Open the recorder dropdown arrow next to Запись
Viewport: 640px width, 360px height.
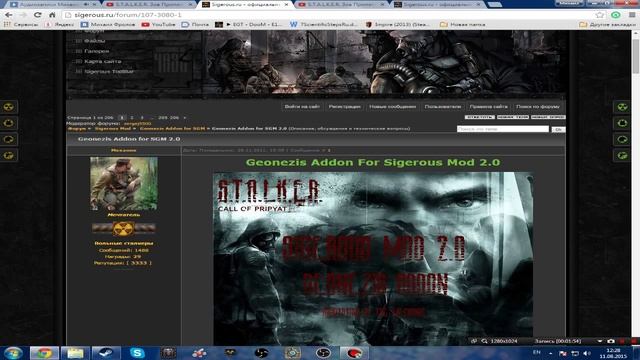pos(599,341)
